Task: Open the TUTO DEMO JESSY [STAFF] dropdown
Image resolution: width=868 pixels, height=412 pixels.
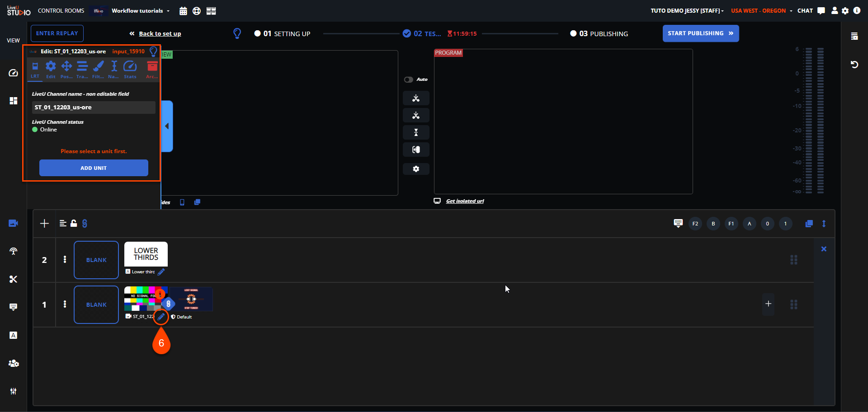Action: point(687,11)
